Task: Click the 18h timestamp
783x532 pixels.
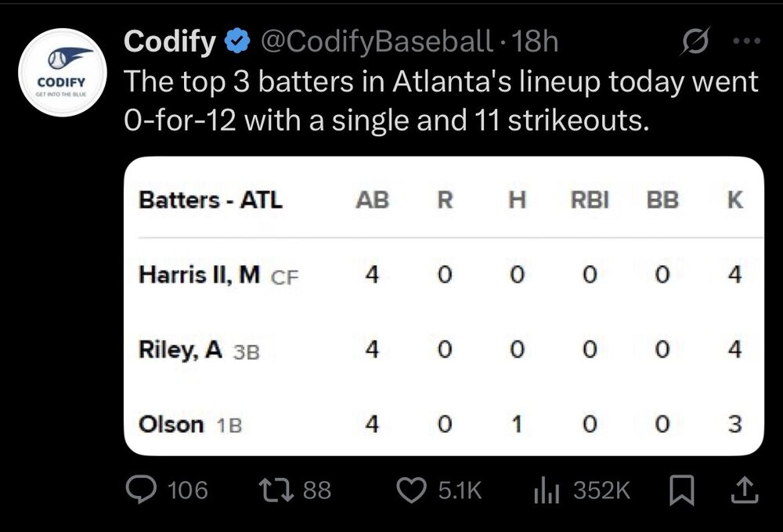Action: coord(534,41)
